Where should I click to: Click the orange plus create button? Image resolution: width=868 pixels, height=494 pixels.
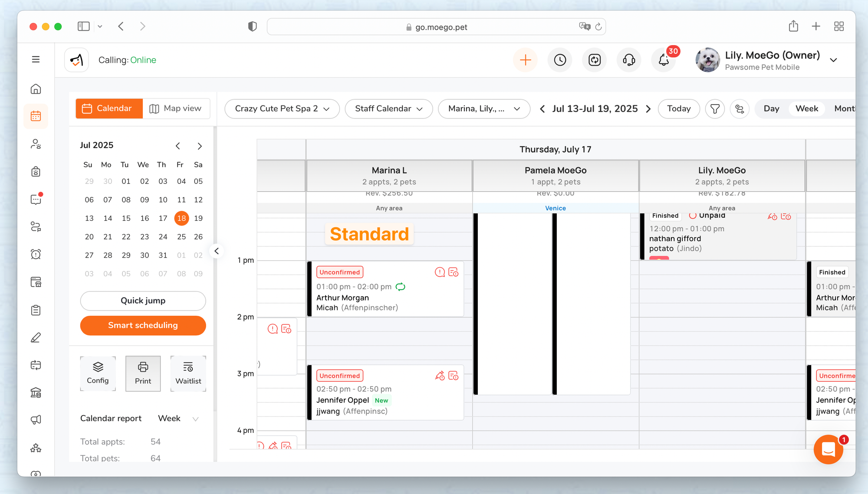pos(525,60)
